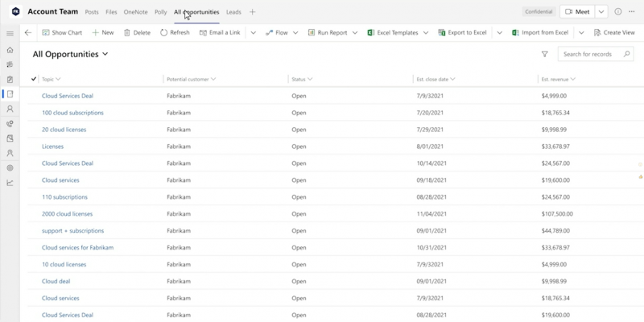Go to Home in the sidebar
This screenshot has width=644, height=322.
(x=10, y=50)
